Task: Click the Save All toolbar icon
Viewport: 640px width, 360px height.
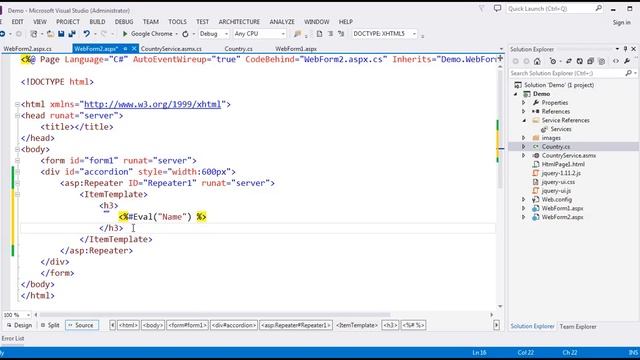Action: coord(72,34)
